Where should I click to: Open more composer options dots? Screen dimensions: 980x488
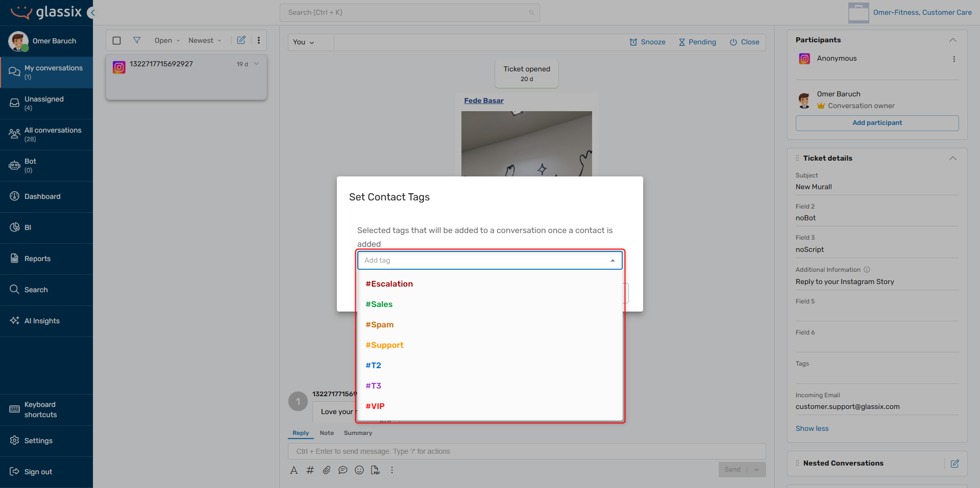(x=392, y=470)
